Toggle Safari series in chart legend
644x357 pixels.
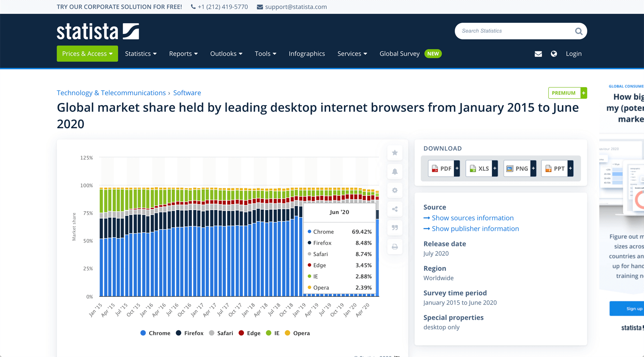[x=221, y=333]
